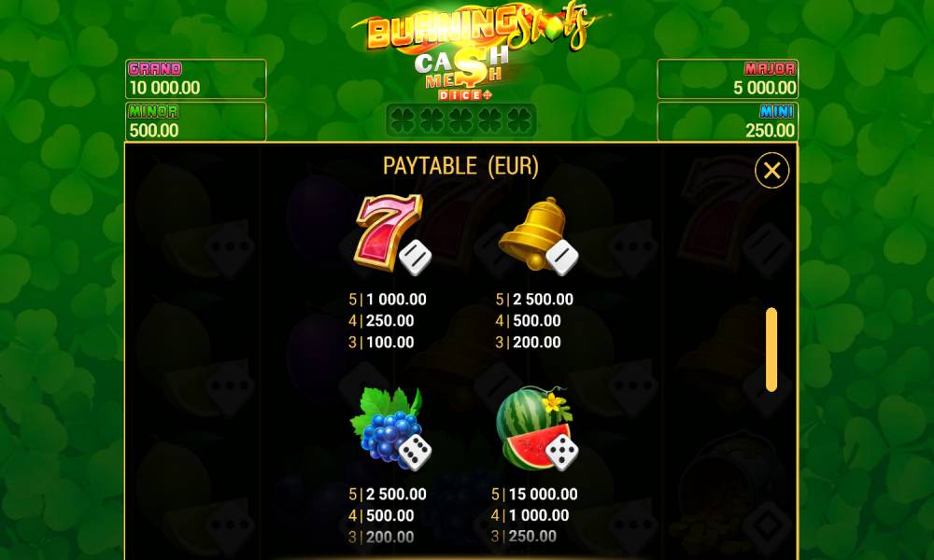This screenshot has width=934, height=560.
Task: Click the paytable yellow scrollbar thumb
Action: coord(771,349)
